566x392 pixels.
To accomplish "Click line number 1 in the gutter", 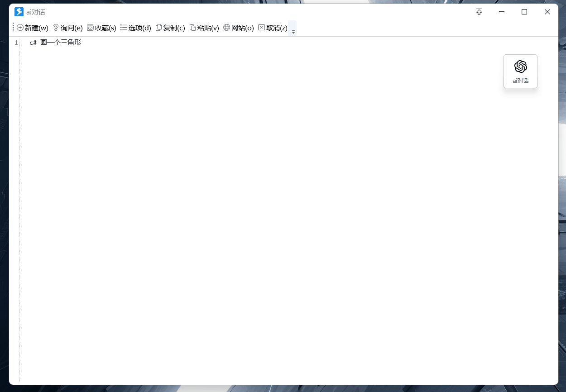I will [16, 43].
